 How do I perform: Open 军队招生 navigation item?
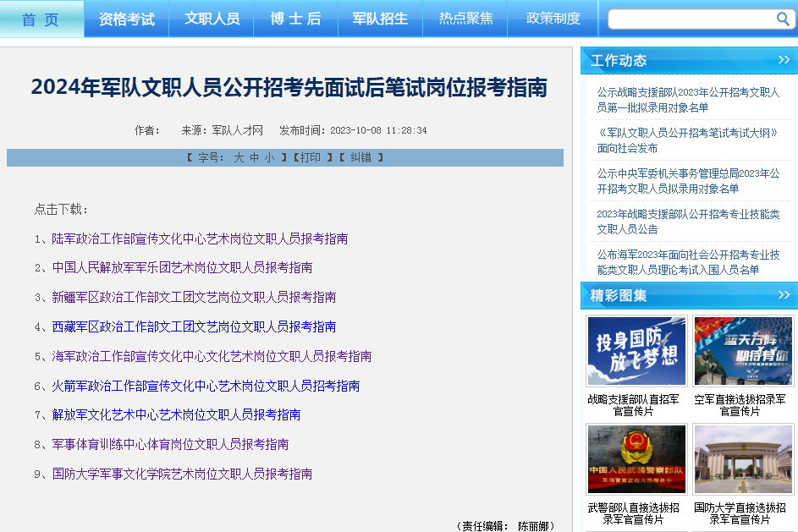pyautogui.click(x=380, y=19)
